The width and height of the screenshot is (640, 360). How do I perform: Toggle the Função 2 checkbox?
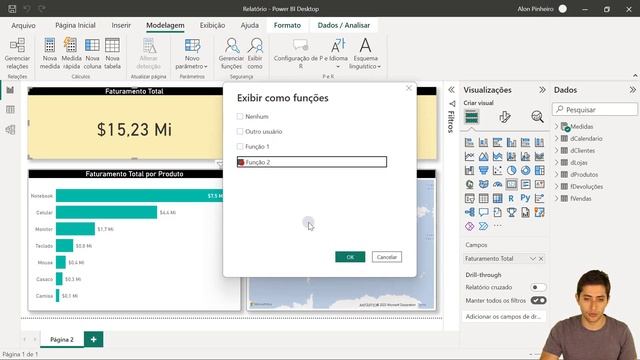(x=241, y=162)
